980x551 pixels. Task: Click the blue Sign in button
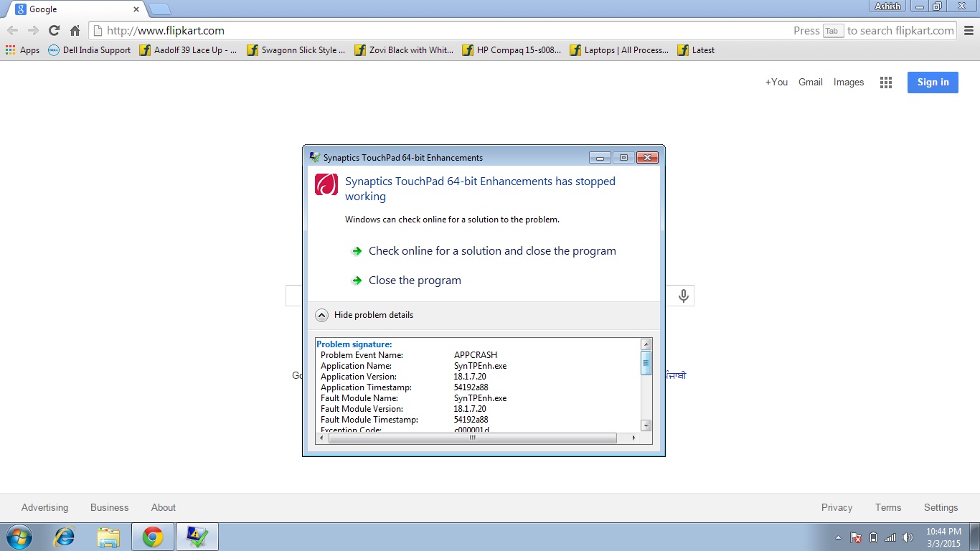[x=933, y=82]
